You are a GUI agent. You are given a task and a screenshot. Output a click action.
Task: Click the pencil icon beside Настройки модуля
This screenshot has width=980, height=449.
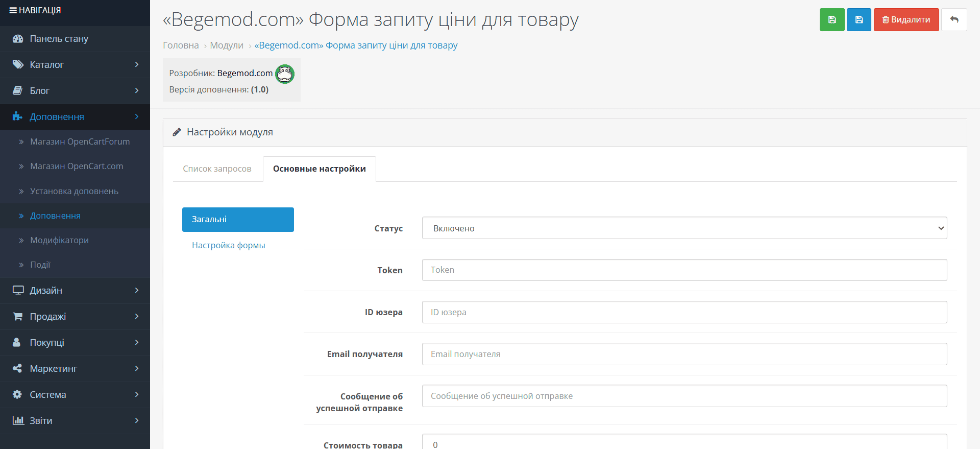click(x=177, y=132)
